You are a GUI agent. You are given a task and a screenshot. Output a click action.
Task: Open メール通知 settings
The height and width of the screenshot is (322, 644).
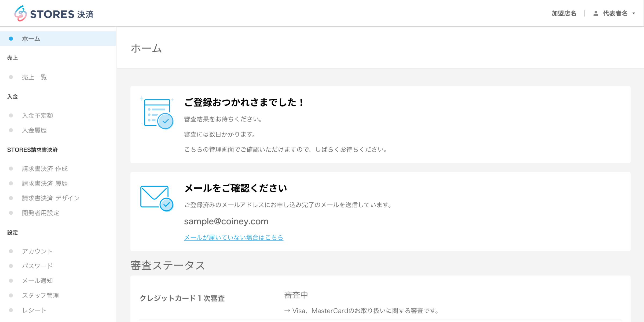(37, 281)
